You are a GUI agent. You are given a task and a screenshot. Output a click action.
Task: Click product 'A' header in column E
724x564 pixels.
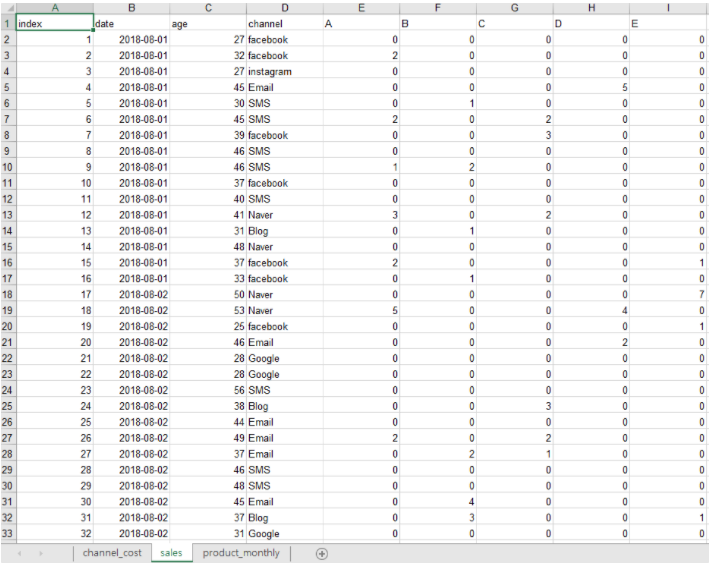[x=362, y=24]
